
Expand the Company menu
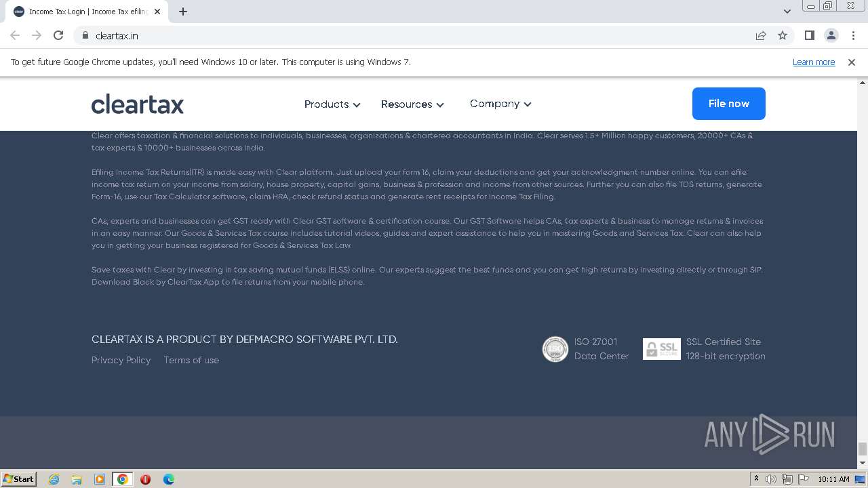tap(500, 104)
